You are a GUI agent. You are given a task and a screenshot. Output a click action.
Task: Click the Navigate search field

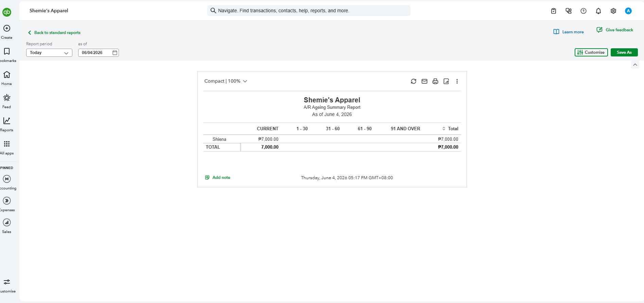click(309, 11)
